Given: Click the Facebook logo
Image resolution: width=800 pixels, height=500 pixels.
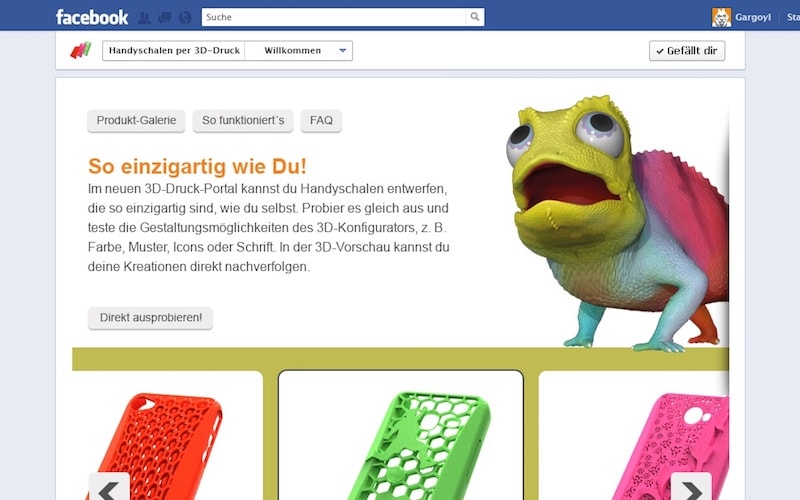Looking at the screenshot, I should (92, 17).
